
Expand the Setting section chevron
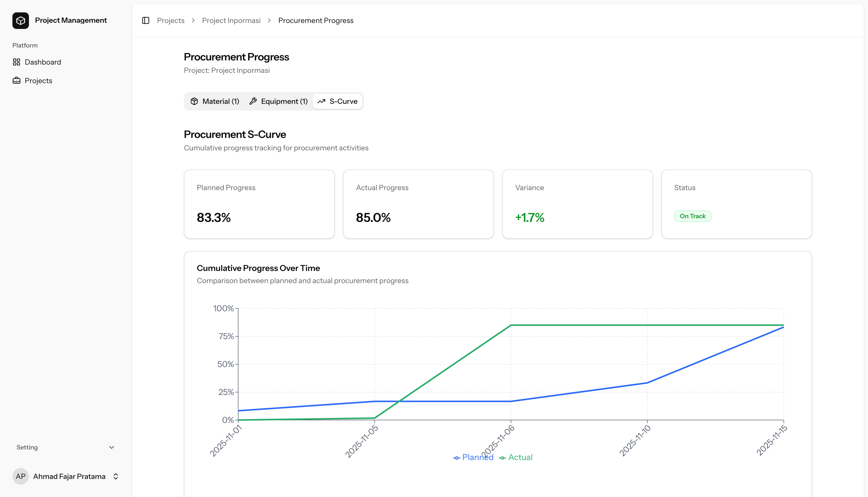[x=111, y=447]
